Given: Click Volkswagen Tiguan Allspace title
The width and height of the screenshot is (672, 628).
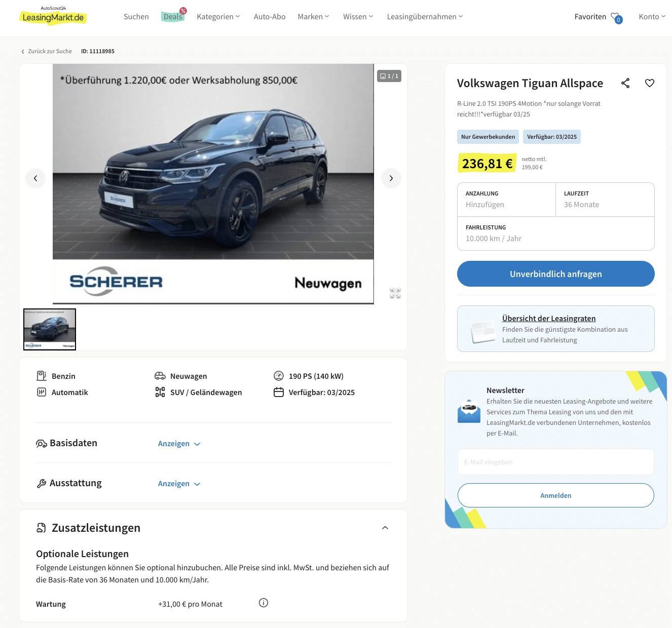Looking at the screenshot, I should (530, 83).
